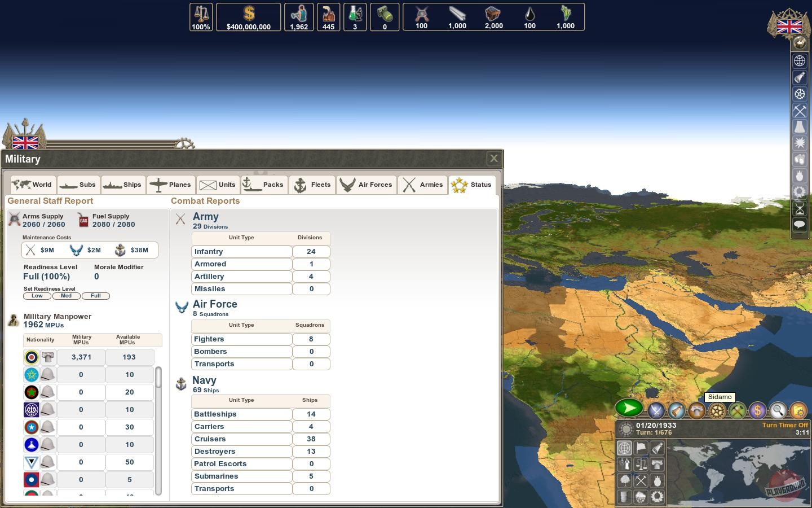Viewport: 812px width, 508px height.
Task: Open the crossed pickaxes production department icon
Action: click(x=737, y=410)
